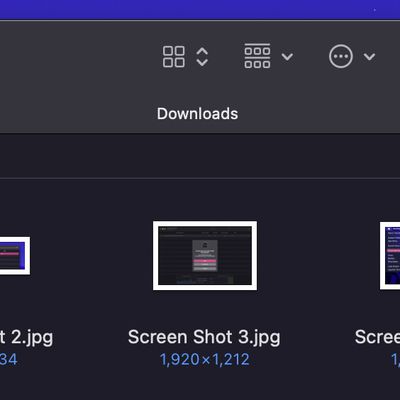
Task: Click the ellipsis action menu icon
Action: tap(341, 57)
